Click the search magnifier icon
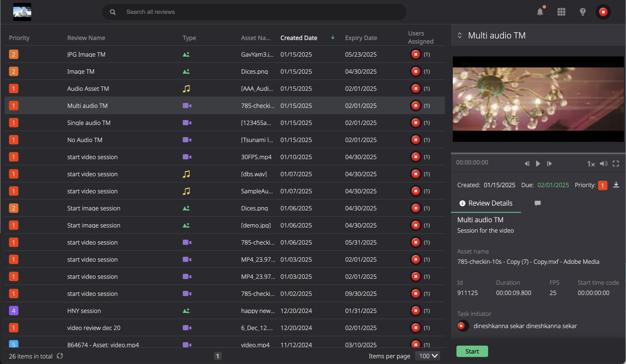Image resolution: width=626 pixels, height=364 pixels. pos(112,12)
